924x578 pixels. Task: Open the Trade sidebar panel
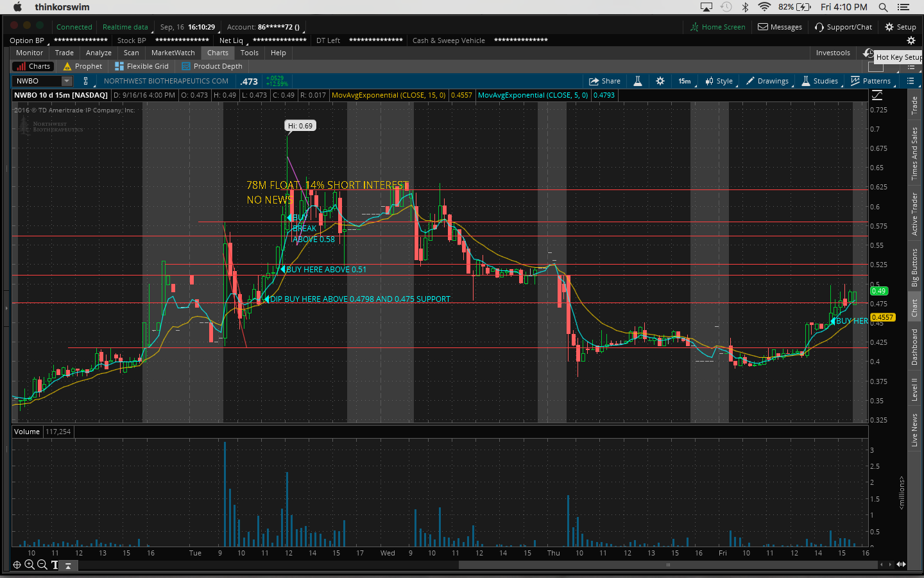click(x=914, y=105)
